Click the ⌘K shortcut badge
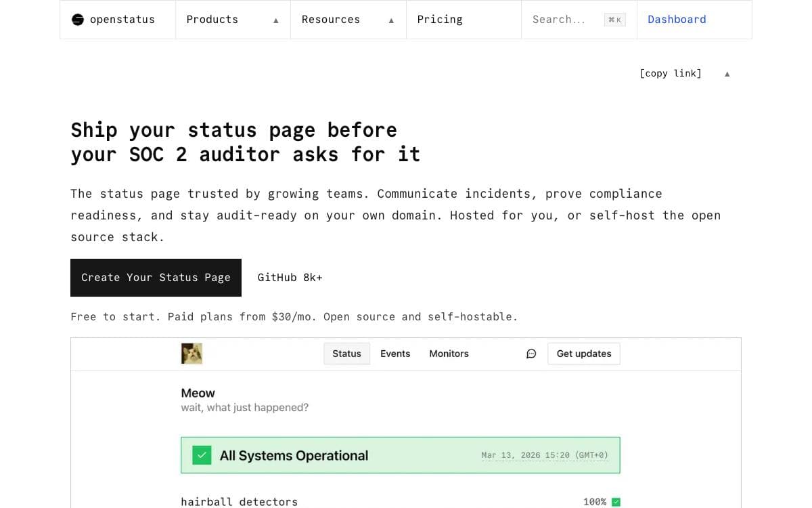 coord(614,20)
